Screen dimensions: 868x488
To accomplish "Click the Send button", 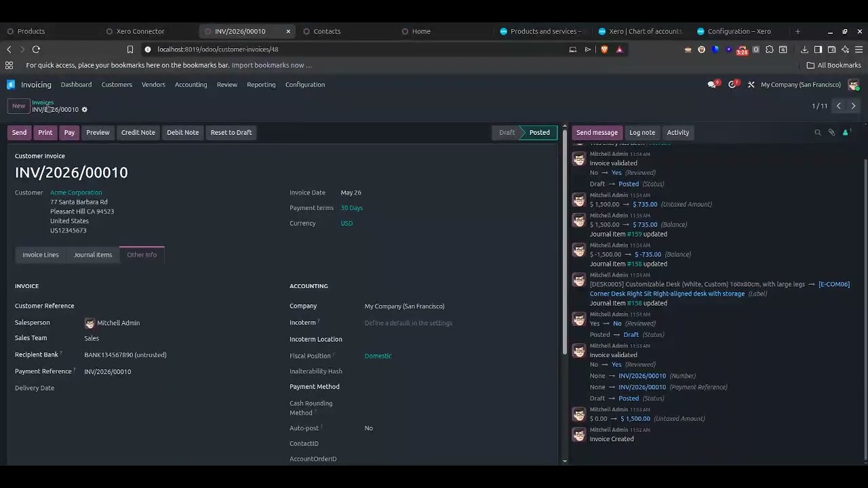I will [x=19, y=133].
